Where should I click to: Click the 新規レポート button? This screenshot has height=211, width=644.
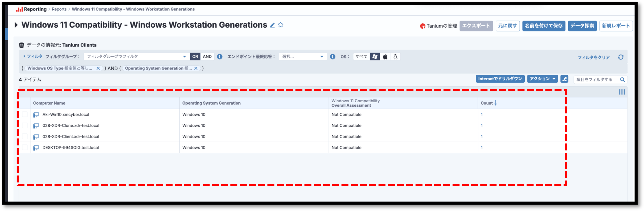616,26
